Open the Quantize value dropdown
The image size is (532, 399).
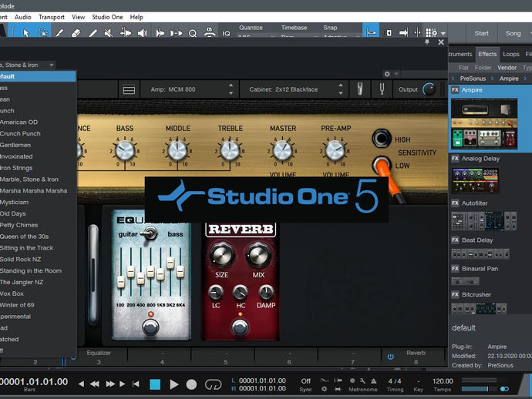pyautogui.click(x=258, y=36)
